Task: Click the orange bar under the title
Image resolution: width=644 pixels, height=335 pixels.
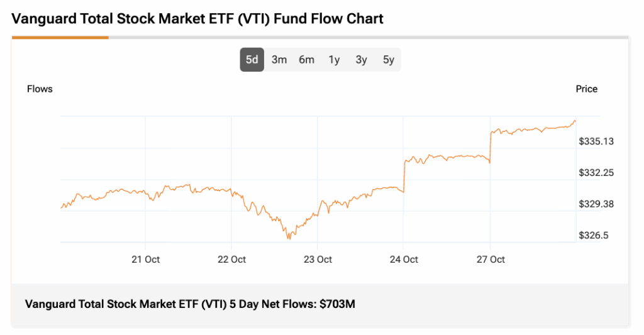Action: 60,38
